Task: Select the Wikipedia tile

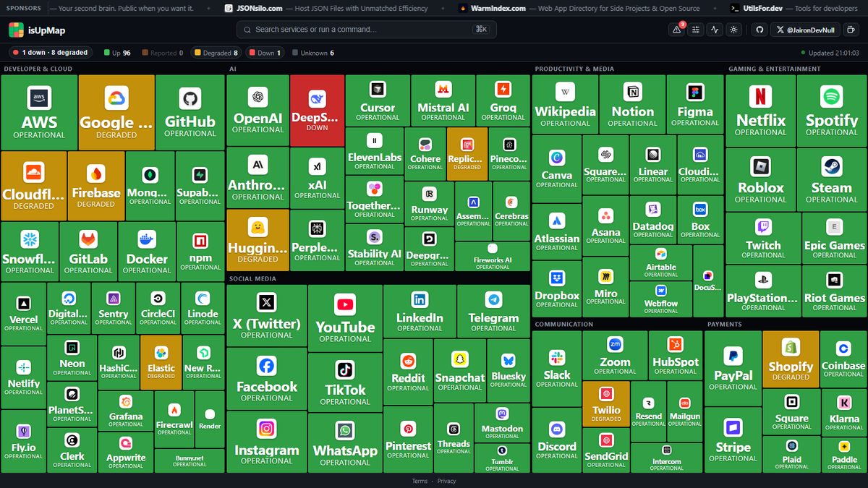Action: (566, 104)
